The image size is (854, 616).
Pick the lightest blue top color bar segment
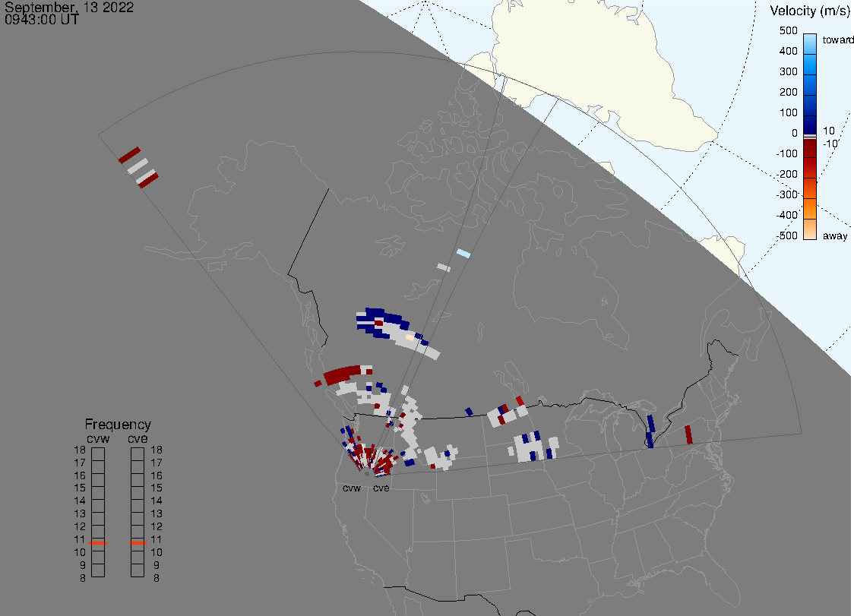click(x=810, y=43)
